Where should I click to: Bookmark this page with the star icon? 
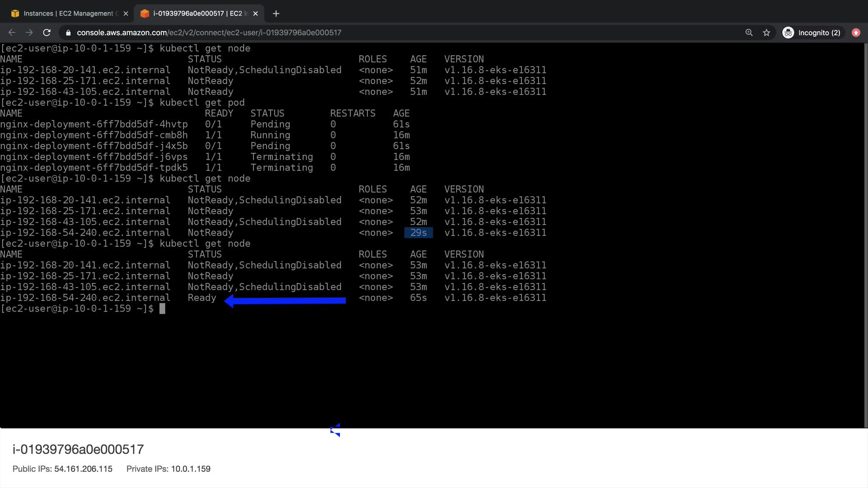click(766, 33)
